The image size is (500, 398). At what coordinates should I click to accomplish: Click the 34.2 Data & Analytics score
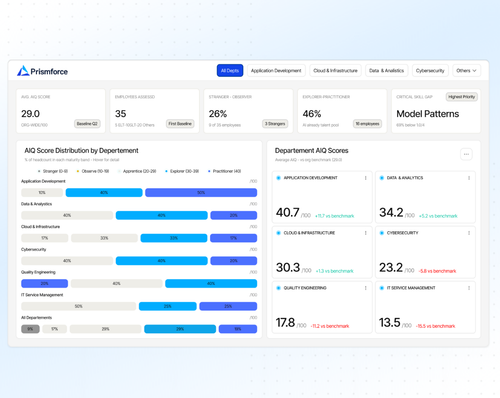tap(391, 212)
